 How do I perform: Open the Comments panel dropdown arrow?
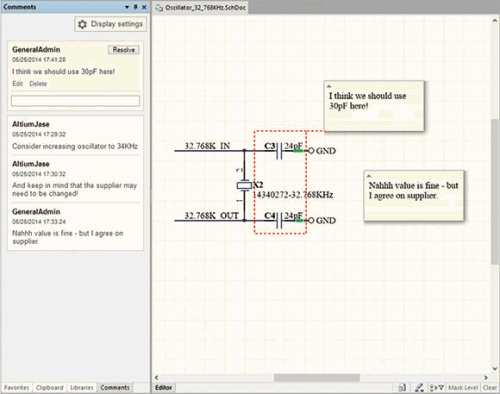coord(127,7)
